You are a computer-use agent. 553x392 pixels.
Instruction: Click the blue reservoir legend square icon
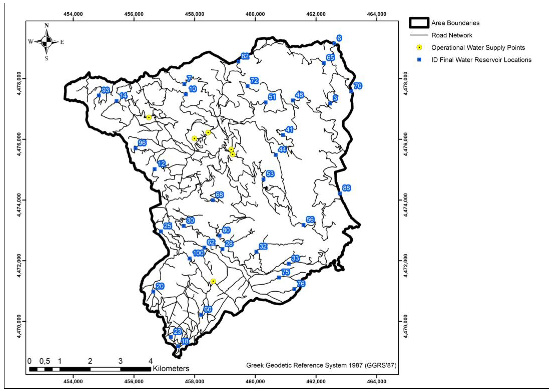click(x=419, y=60)
